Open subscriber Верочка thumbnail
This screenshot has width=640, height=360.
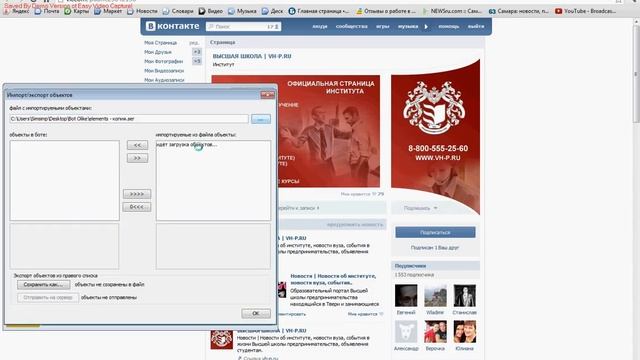click(x=435, y=331)
